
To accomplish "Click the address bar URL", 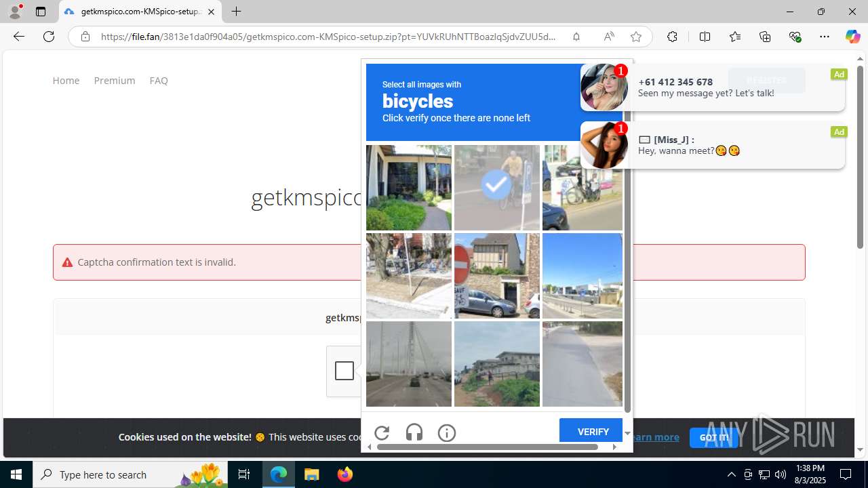I will point(328,37).
